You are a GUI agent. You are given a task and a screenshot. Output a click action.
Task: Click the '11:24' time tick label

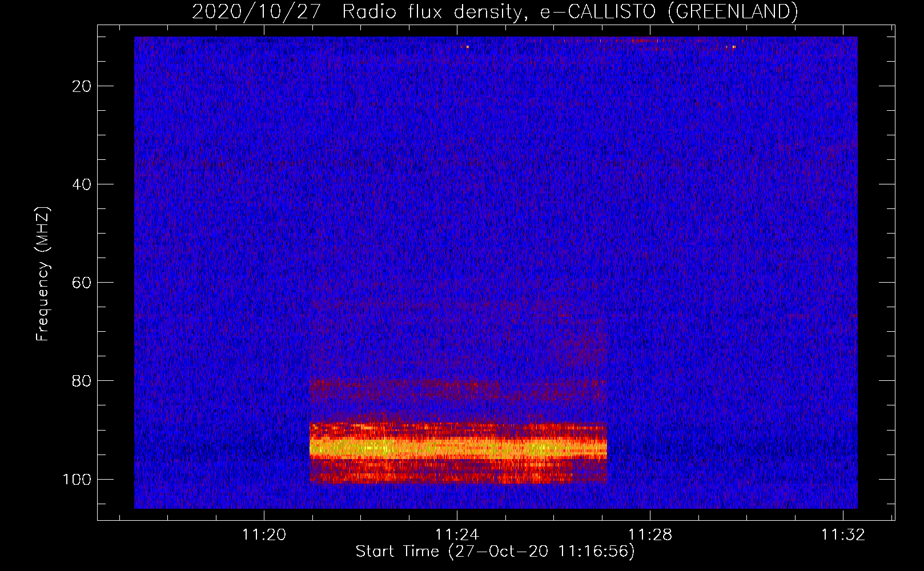456,535
